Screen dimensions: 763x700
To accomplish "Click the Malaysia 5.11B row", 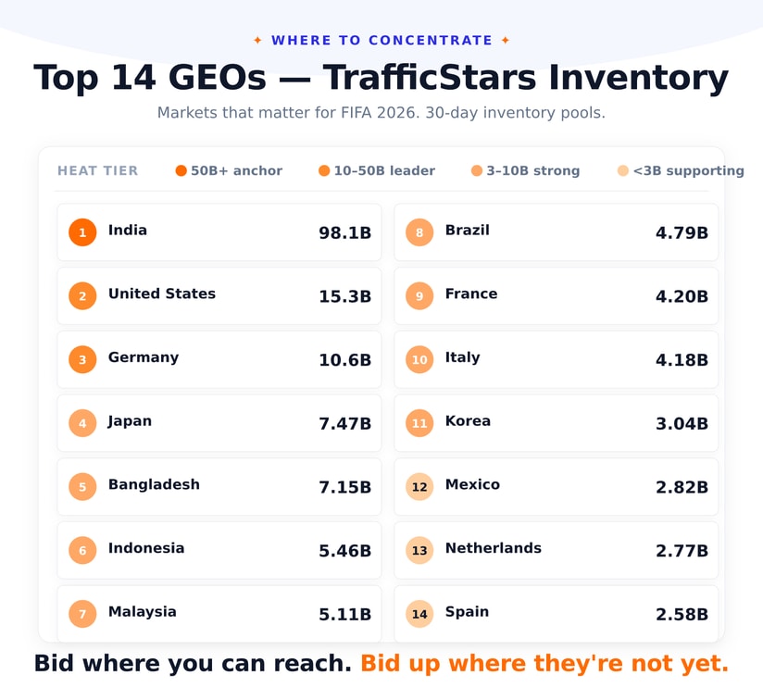I will point(219,614).
